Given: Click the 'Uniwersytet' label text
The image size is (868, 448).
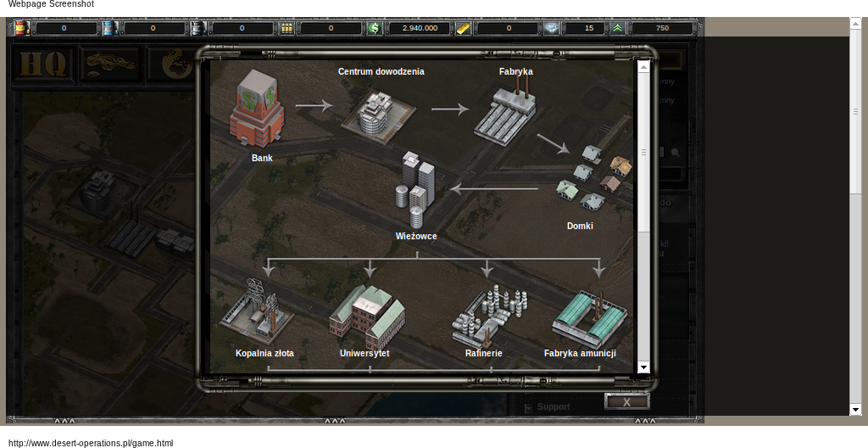Looking at the screenshot, I should pyautogui.click(x=364, y=353).
